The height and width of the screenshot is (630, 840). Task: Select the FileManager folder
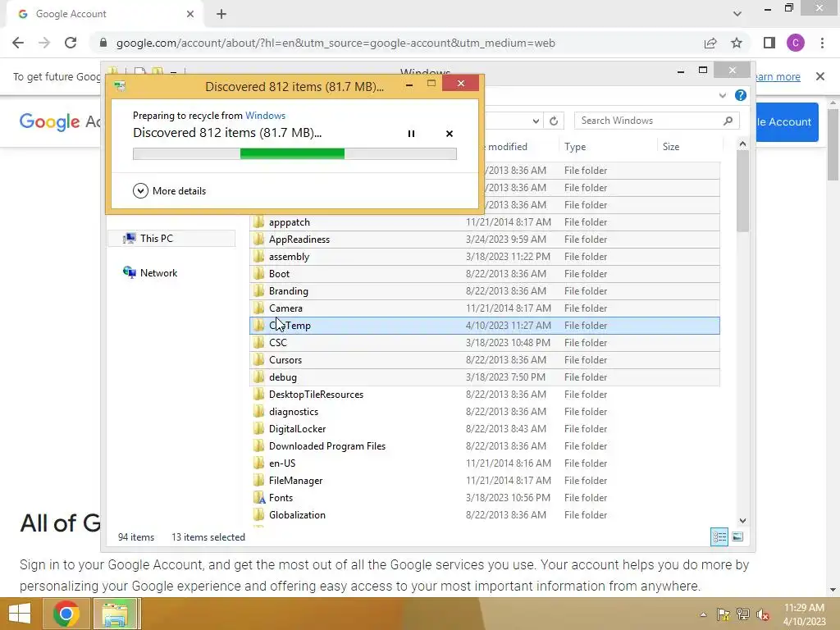point(484,481)
